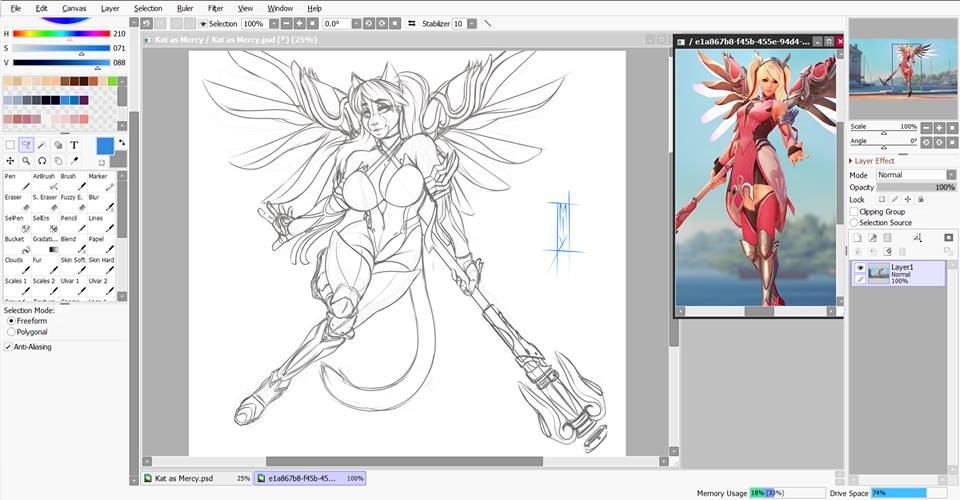Open the Filter menu

[x=215, y=8]
